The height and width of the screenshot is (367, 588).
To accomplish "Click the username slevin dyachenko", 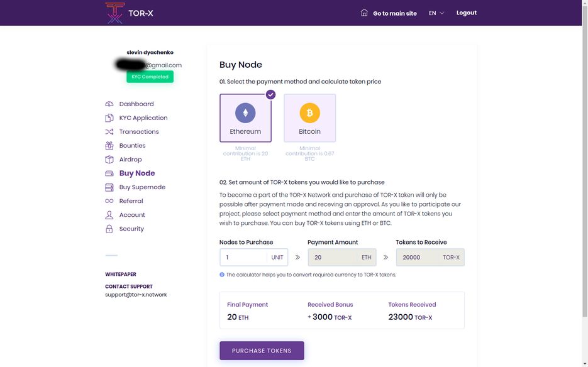I will (150, 53).
